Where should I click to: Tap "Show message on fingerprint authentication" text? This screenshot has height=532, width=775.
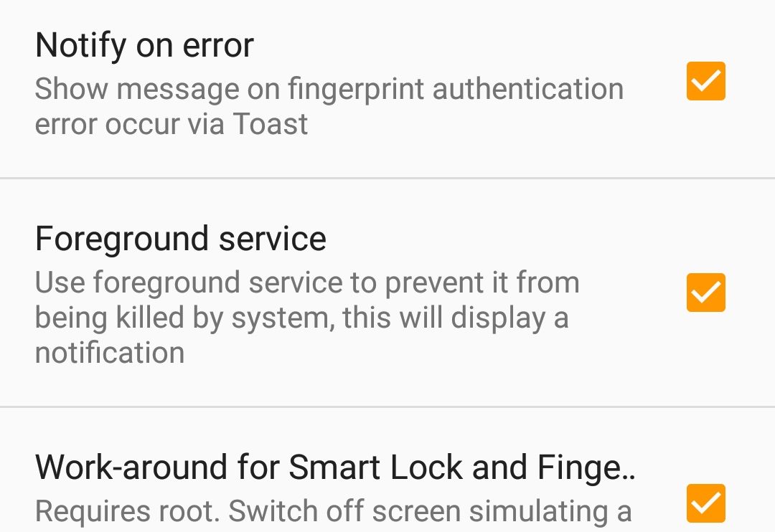pos(329,90)
